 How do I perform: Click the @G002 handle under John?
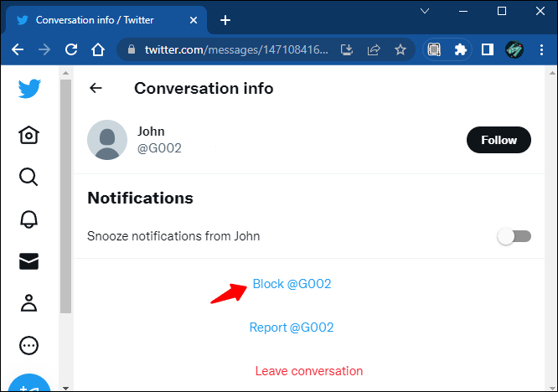tap(159, 148)
